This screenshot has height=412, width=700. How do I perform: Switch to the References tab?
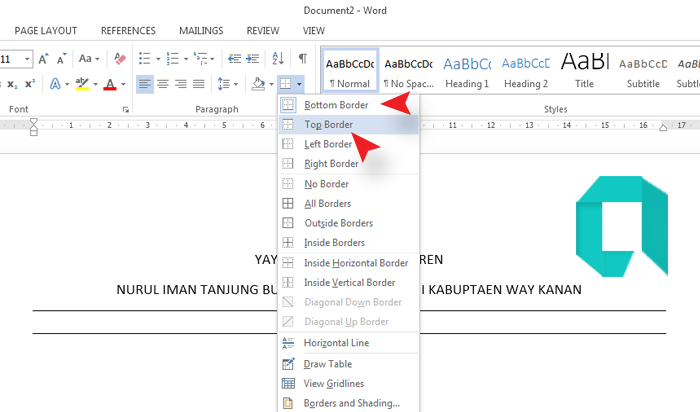[x=128, y=31]
